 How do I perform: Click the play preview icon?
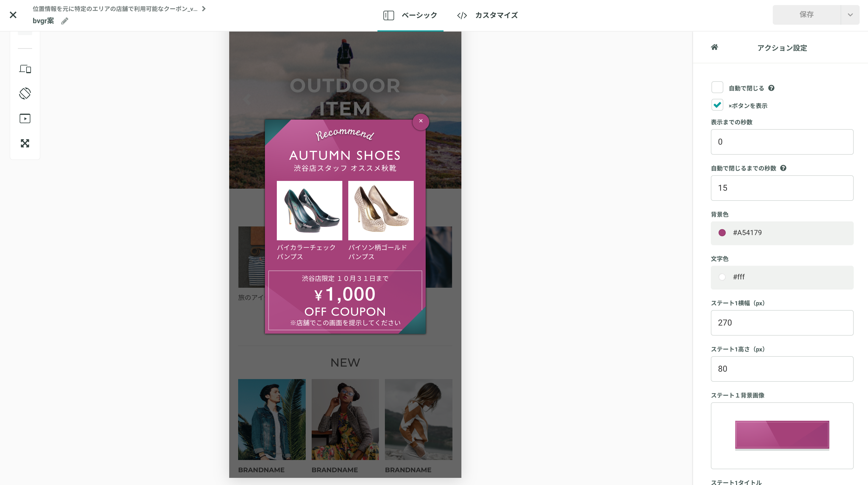pos(25,118)
